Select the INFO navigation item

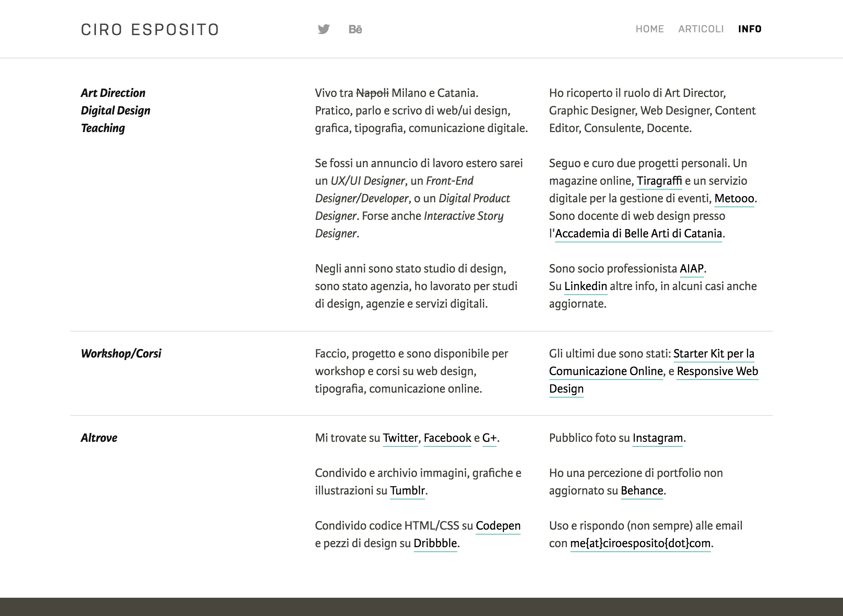[x=750, y=29]
